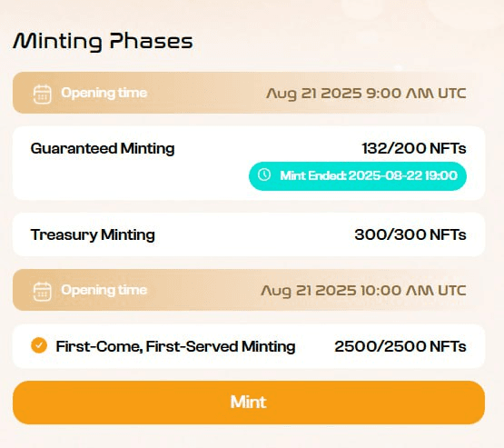Click the Guaranteed Minting title text
The height and width of the screenshot is (448, 504).
[x=103, y=149]
